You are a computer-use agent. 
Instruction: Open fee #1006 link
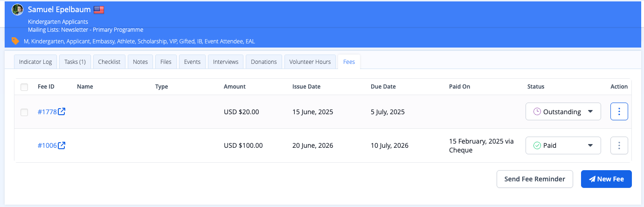[x=47, y=145]
